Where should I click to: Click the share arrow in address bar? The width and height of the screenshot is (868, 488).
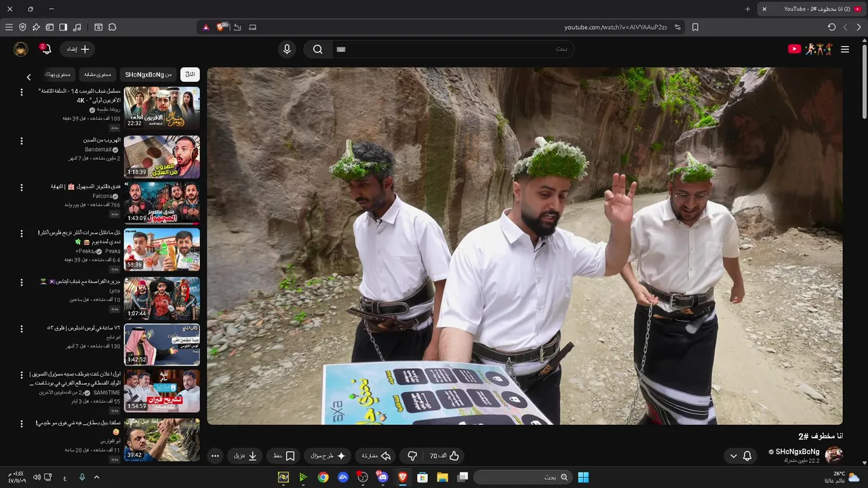pyautogui.click(x=237, y=27)
